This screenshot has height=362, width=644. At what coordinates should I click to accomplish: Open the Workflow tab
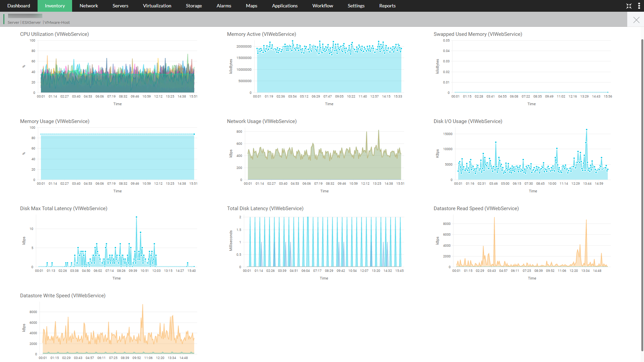[322, 6]
